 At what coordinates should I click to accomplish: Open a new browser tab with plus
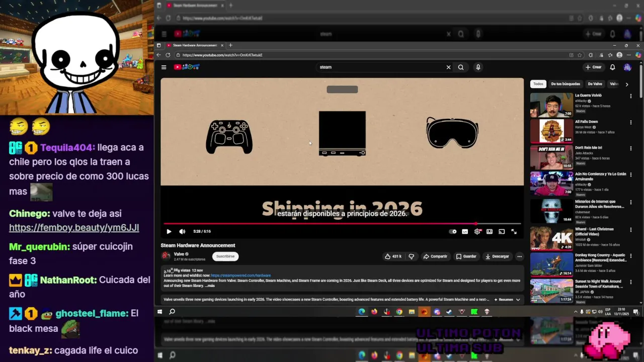tap(230, 45)
